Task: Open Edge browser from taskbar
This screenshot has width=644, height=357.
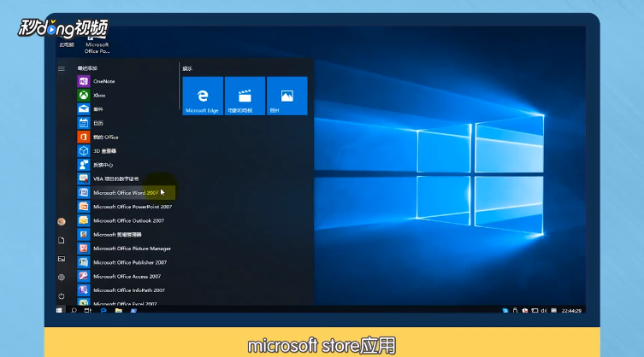Action: coord(103,311)
